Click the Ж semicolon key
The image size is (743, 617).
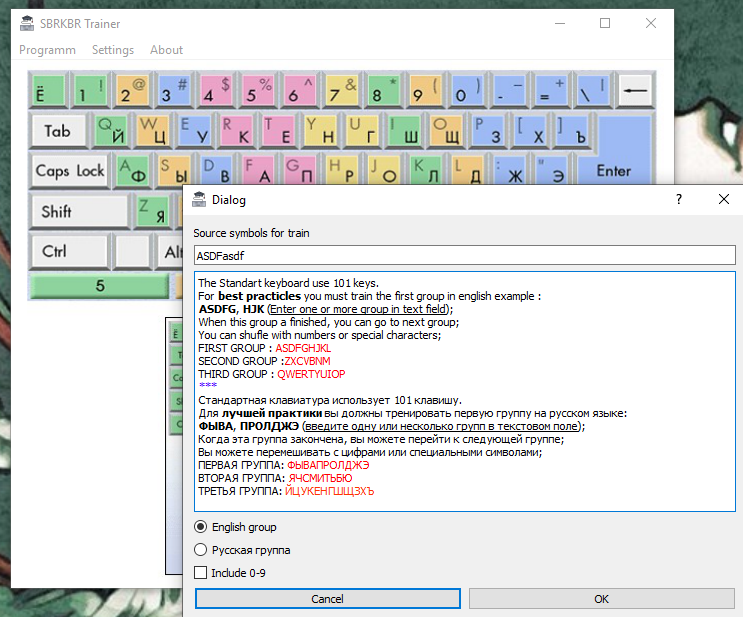[509, 170]
